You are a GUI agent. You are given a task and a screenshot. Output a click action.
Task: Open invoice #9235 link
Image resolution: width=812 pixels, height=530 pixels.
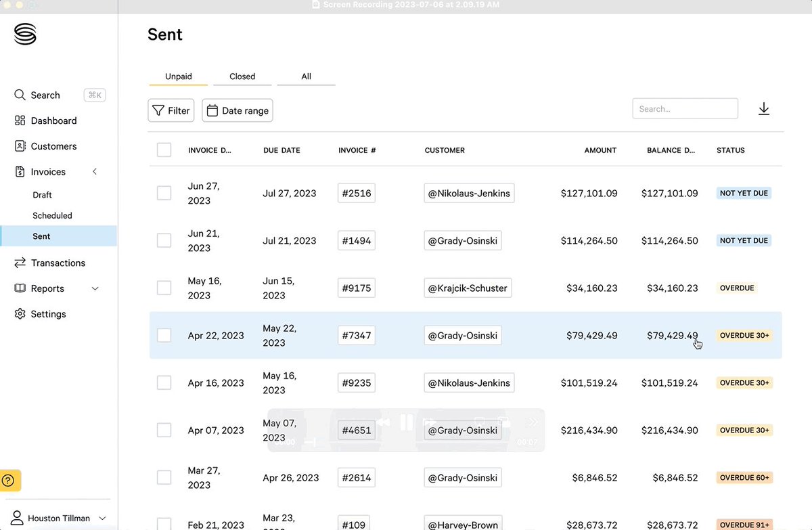[x=357, y=382]
